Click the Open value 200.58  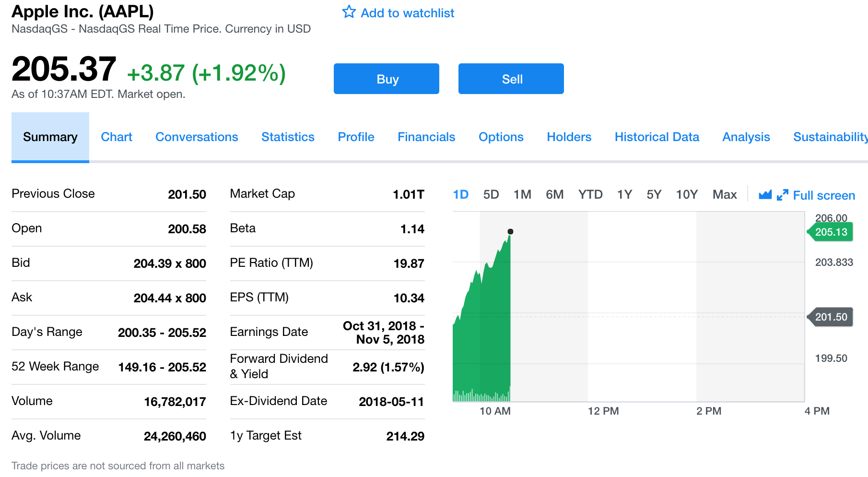[187, 229]
